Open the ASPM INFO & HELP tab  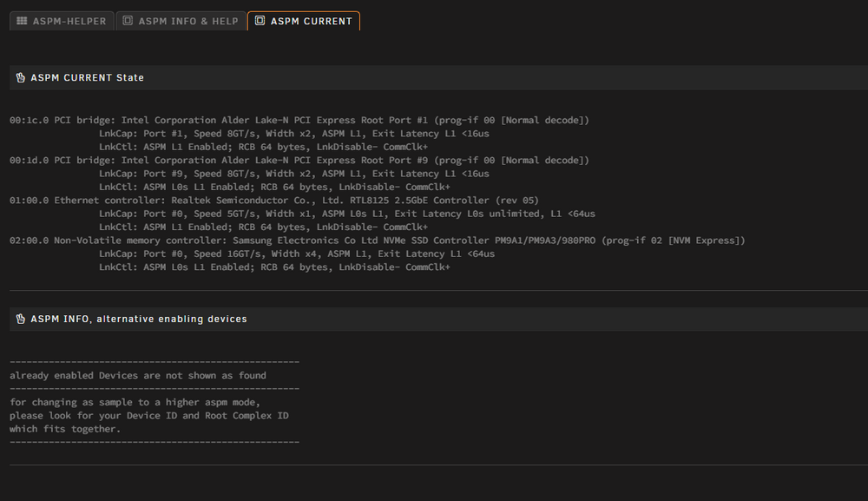[x=181, y=21]
